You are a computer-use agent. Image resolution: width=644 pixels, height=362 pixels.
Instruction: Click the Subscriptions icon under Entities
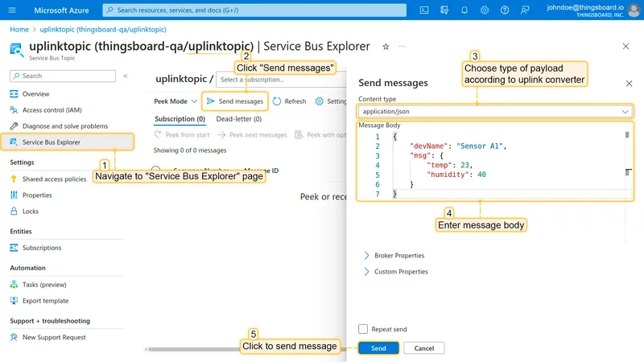(x=14, y=248)
